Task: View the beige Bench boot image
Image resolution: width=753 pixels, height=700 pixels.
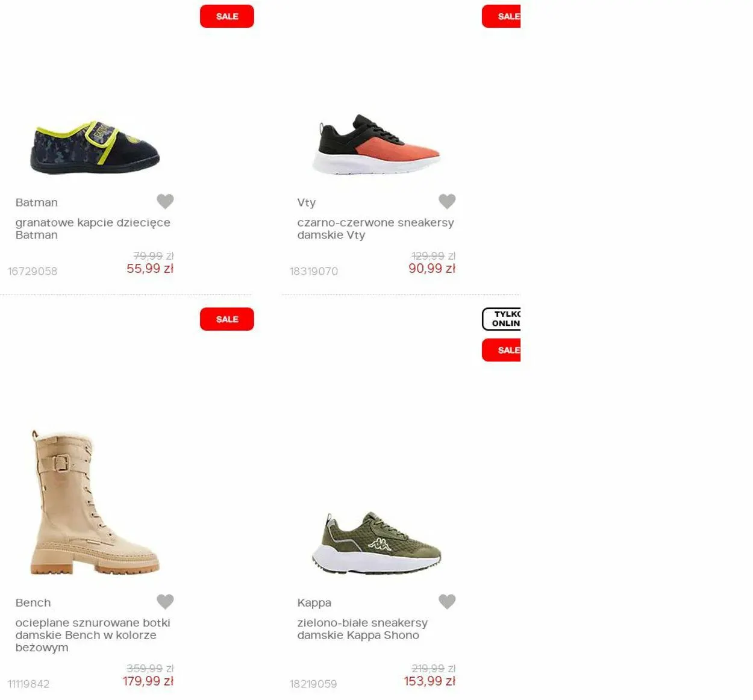Action: click(95, 502)
